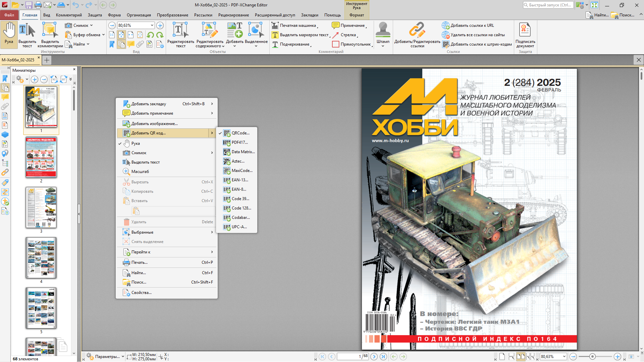The width and height of the screenshot is (644, 362).
Task: Open the 80,63% zoom dropdown in ribbon
Action: click(152, 25)
